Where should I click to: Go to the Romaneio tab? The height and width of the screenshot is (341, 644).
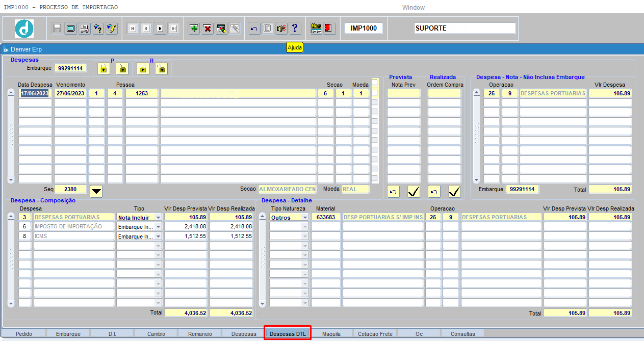[200, 334]
